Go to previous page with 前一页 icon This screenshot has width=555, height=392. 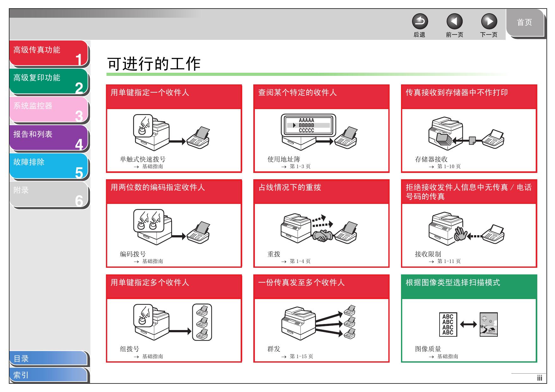(454, 21)
